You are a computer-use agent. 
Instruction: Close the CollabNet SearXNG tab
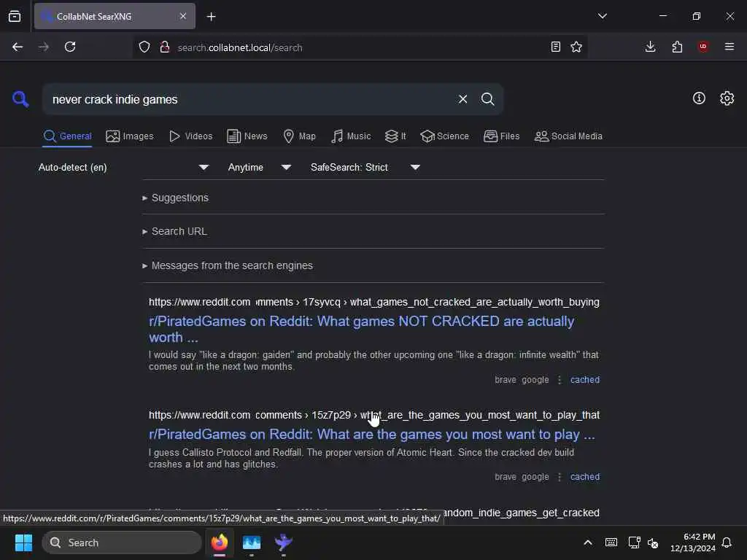tap(183, 16)
